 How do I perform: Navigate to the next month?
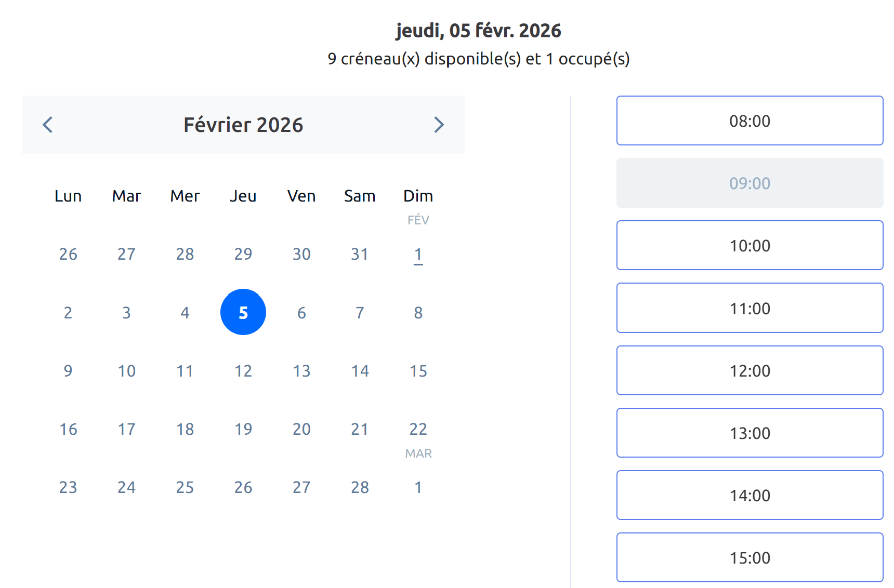[x=439, y=125]
